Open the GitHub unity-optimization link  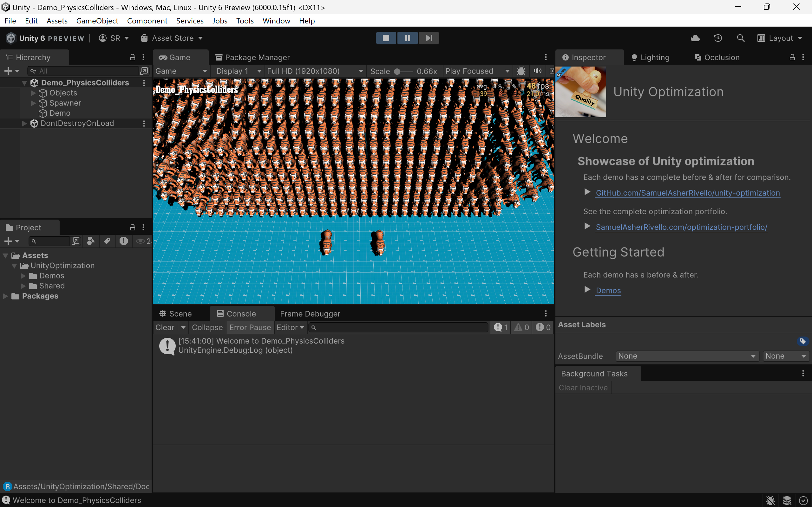tap(688, 193)
